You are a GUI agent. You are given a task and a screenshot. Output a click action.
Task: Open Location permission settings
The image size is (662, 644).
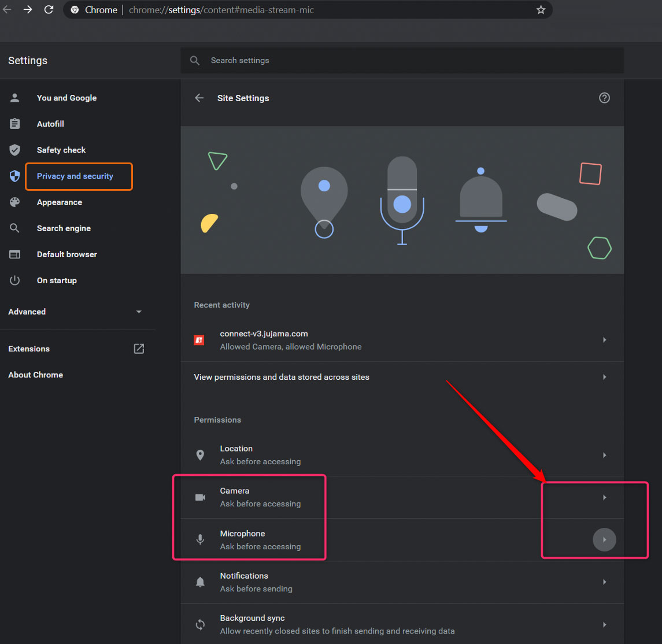pyautogui.click(x=402, y=456)
